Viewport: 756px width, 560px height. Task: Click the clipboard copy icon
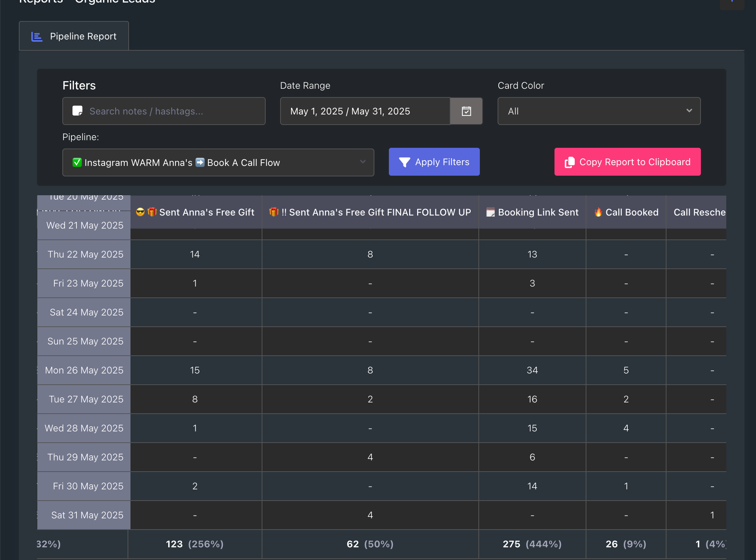coord(570,162)
